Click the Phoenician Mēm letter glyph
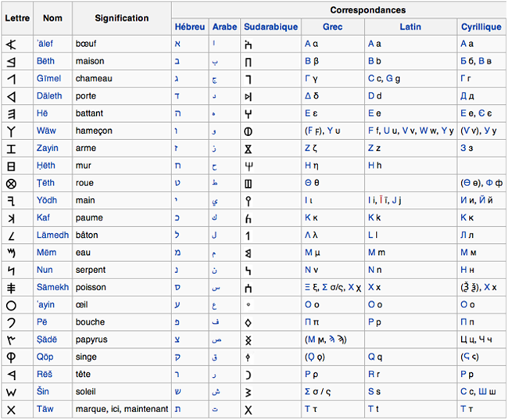This screenshot has width=508, height=420. [x=11, y=253]
